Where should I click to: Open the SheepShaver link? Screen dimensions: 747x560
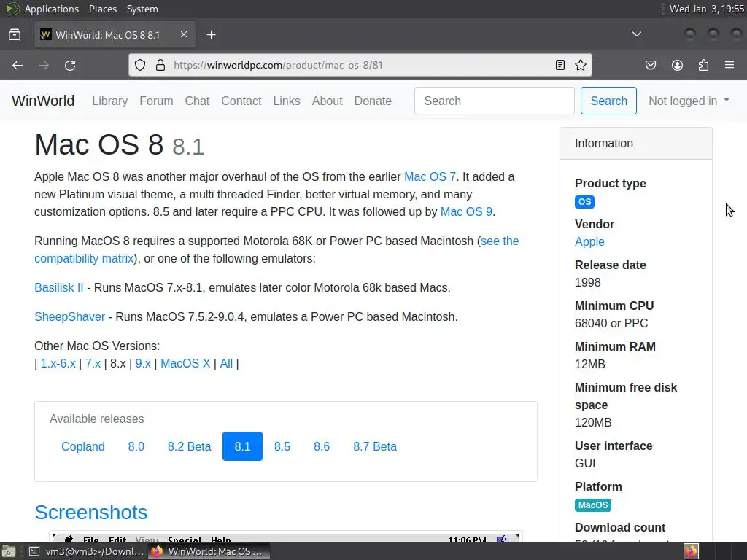(x=69, y=316)
